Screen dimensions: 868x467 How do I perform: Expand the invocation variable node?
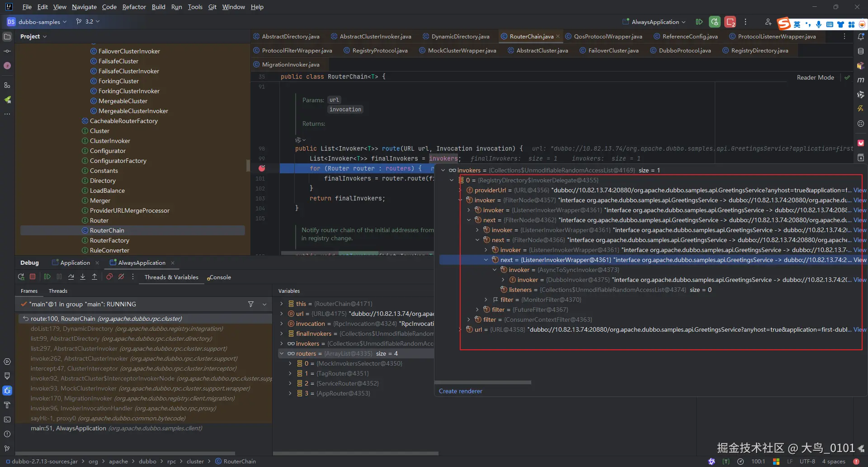[x=282, y=324]
